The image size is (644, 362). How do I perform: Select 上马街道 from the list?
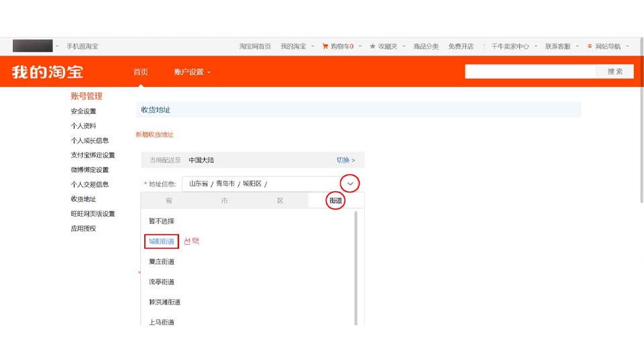(x=162, y=322)
